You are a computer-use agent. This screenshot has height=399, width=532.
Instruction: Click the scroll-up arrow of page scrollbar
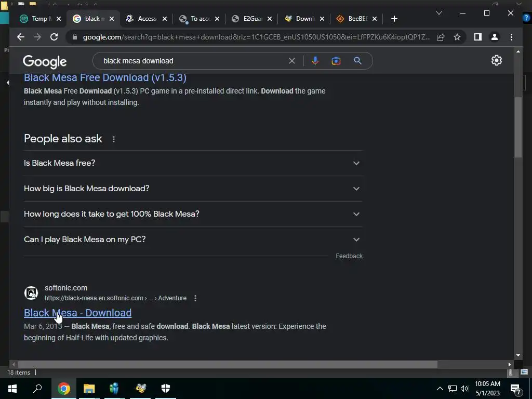point(518,51)
